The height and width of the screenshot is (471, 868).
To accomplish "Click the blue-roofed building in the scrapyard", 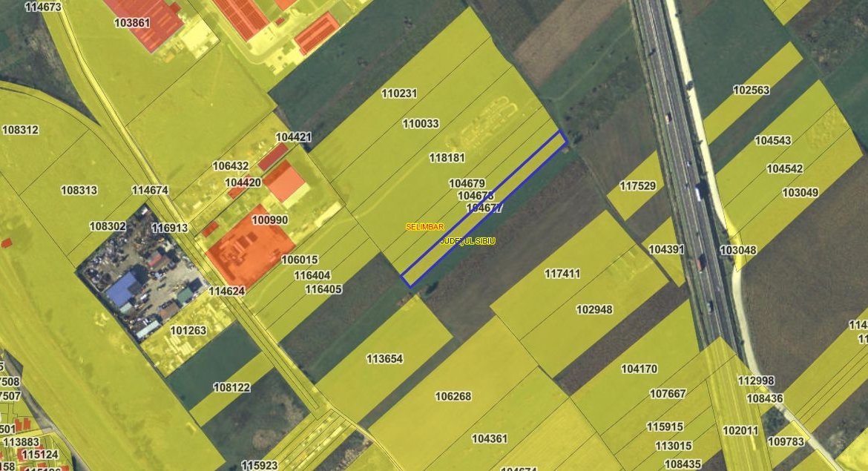I will click(x=123, y=289).
